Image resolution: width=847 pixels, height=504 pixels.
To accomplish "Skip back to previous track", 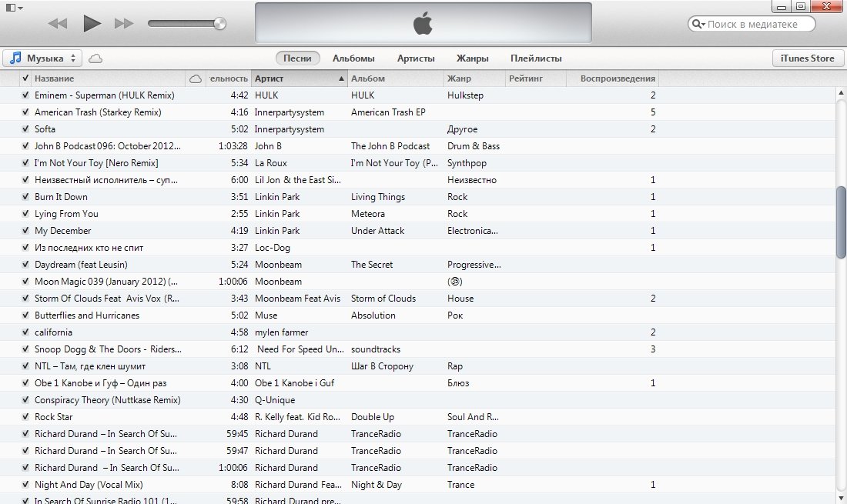I will tap(57, 23).
